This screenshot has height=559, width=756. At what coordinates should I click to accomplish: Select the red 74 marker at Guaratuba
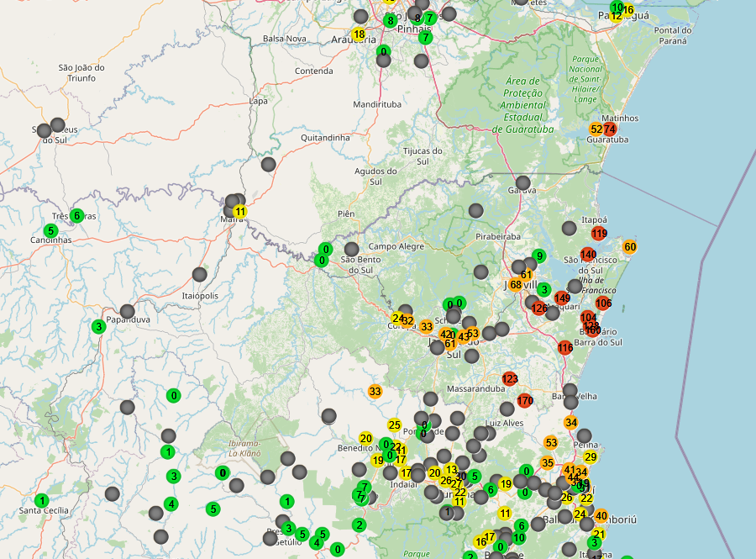pyautogui.click(x=609, y=129)
